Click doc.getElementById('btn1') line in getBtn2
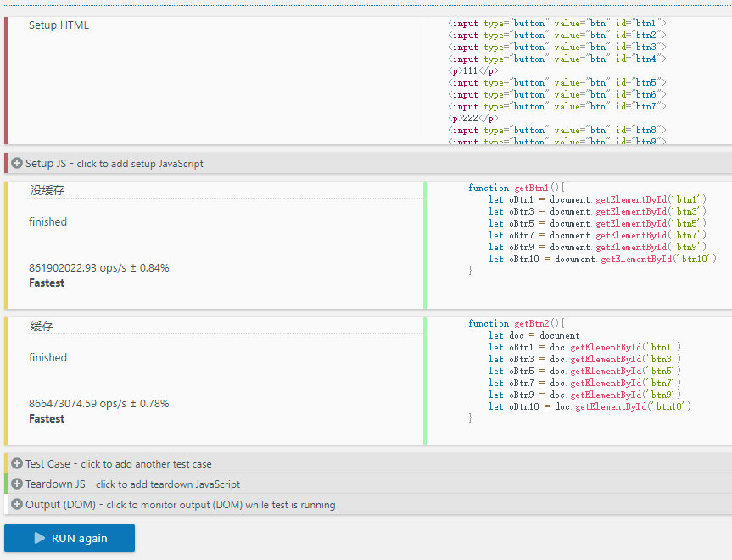The width and height of the screenshot is (732, 560). point(584,348)
